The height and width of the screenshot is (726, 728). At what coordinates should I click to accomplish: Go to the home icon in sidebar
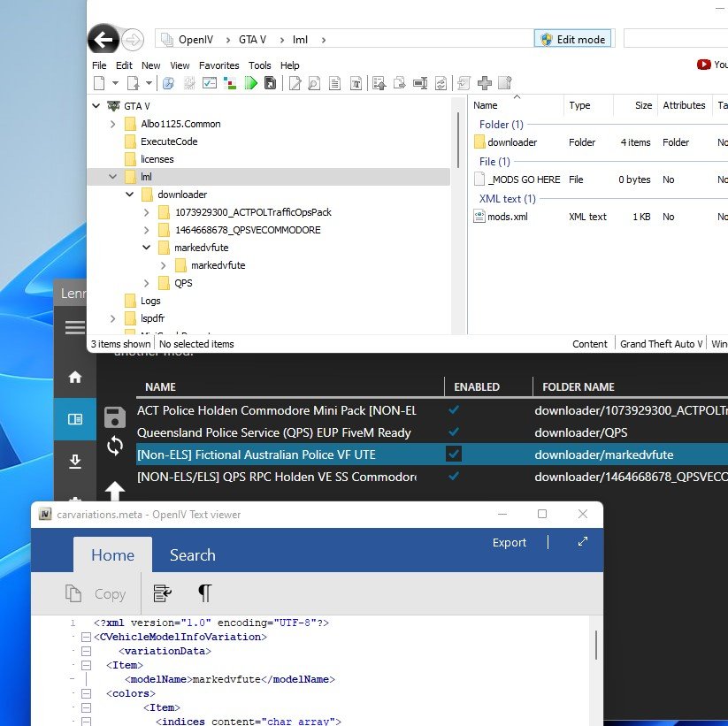coord(75,378)
